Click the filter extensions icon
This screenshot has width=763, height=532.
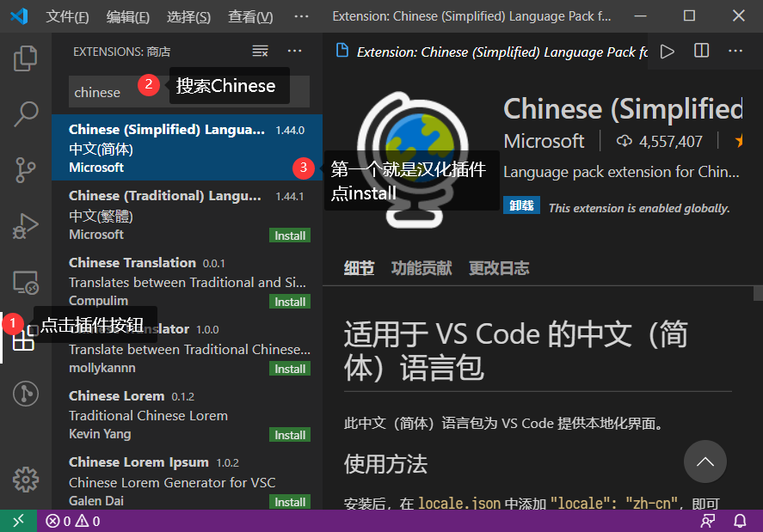261,51
